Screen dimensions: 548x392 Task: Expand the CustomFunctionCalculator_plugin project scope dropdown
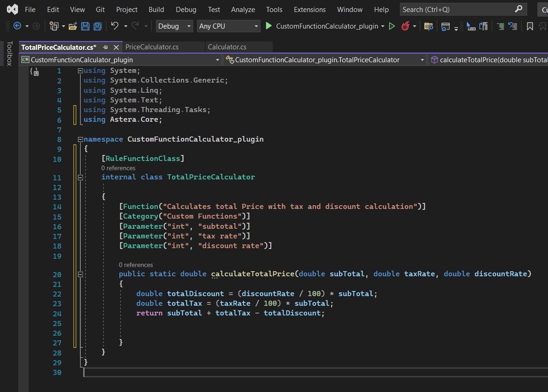tap(218, 60)
